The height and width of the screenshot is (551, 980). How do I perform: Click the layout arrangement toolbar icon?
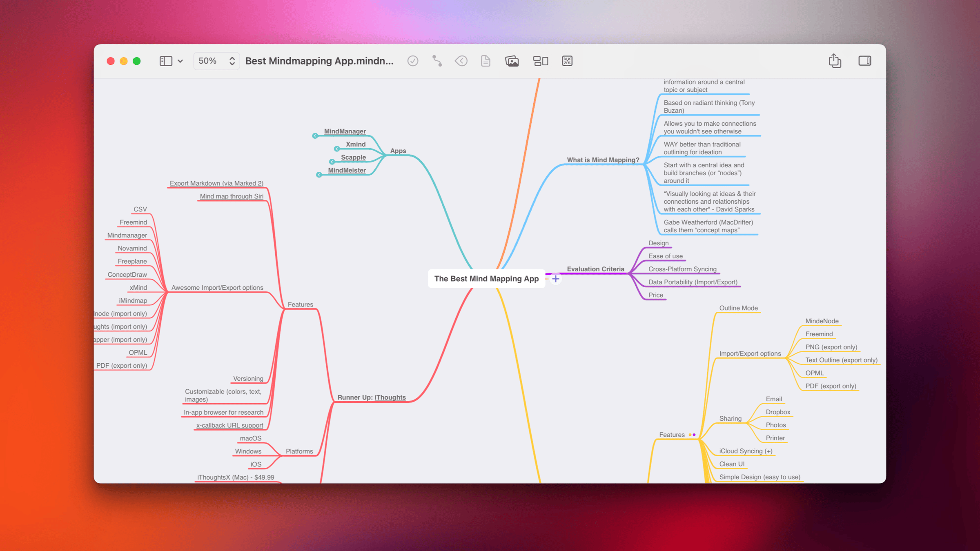pos(541,61)
